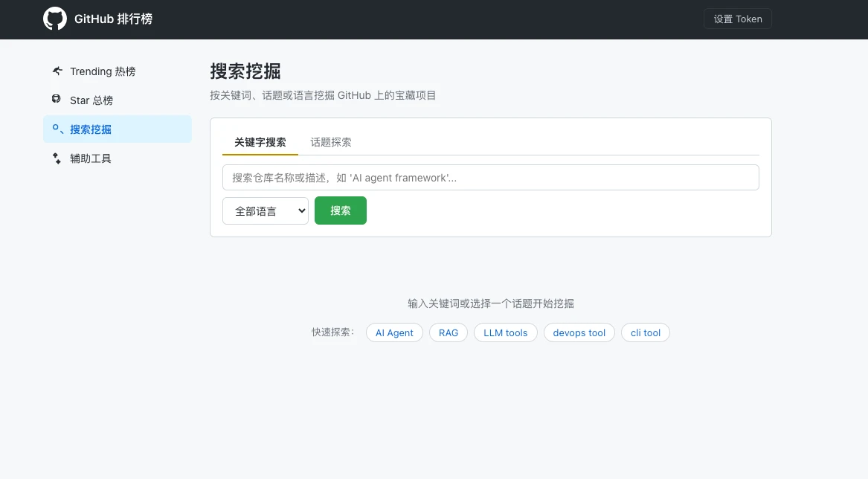Click the 搜索挖掘 page heading
This screenshot has height=479, width=868.
pyautogui.click(x=245, y=71)
